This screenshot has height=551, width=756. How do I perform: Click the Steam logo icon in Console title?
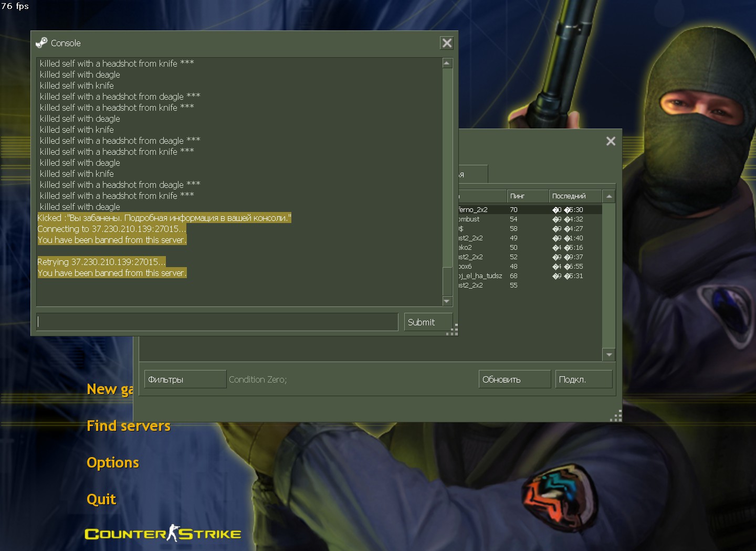pos(41,43)
